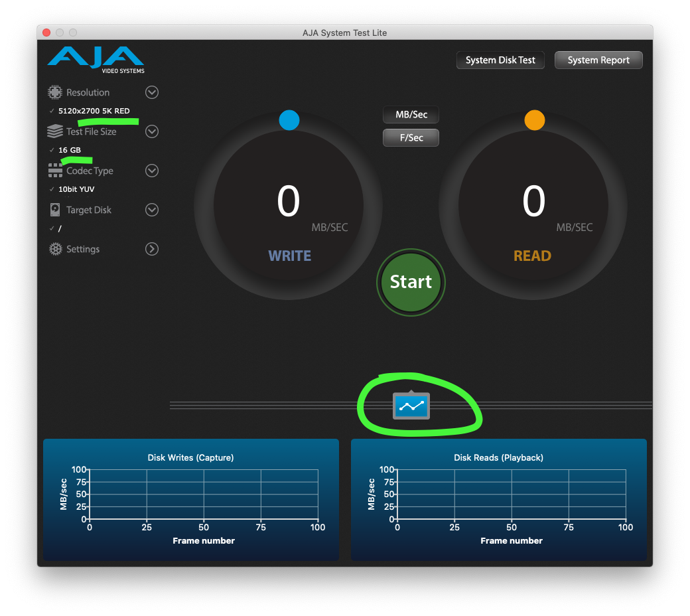The image size is (690, 616).
Task: Click the Disk Reads (Playback) title
Action: 498,457
